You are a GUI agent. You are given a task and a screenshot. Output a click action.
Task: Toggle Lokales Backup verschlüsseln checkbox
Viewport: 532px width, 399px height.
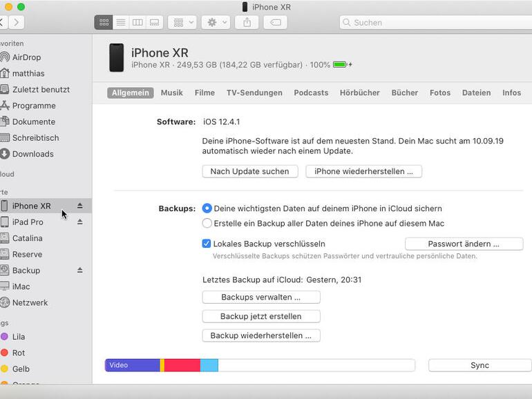[207, 244]
